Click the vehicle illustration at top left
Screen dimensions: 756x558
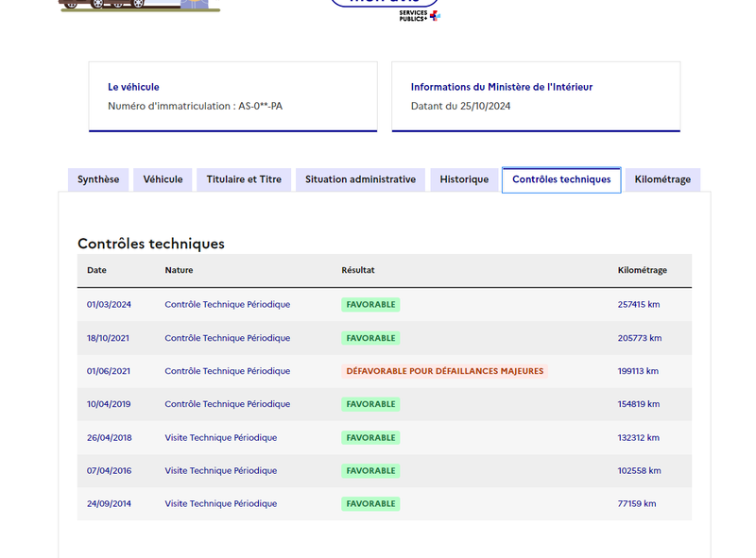[139, 6]
